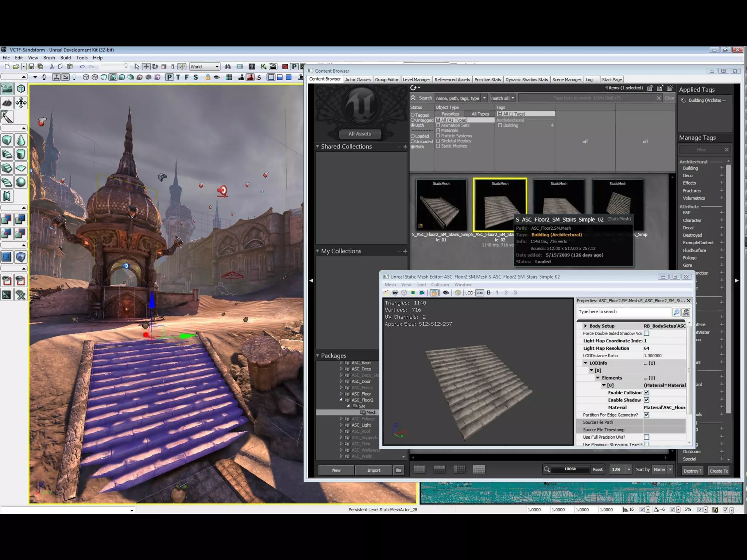Create a cone builder brush
The image size is (747, 560).
click(21, 140)
